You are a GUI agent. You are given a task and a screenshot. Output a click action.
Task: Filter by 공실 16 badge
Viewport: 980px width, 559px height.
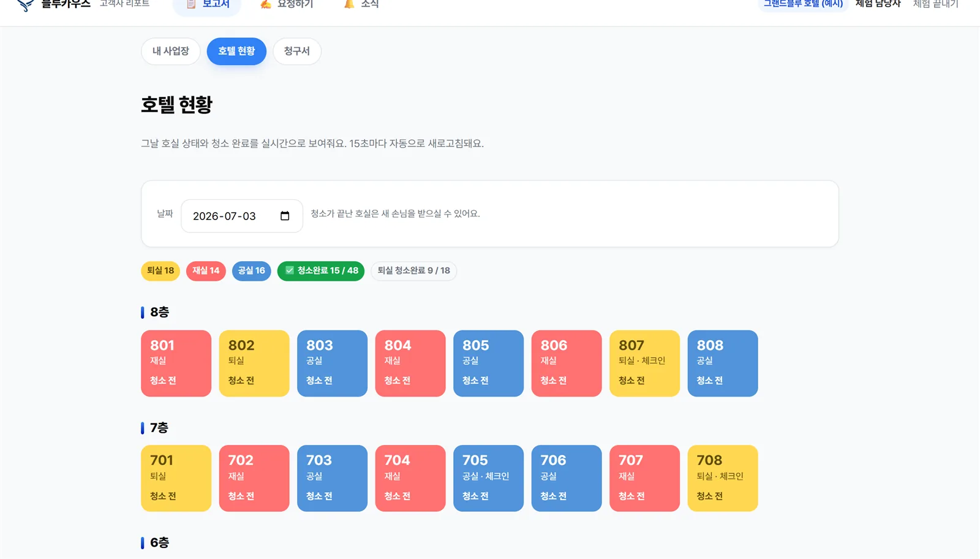[x=251, y=271]
